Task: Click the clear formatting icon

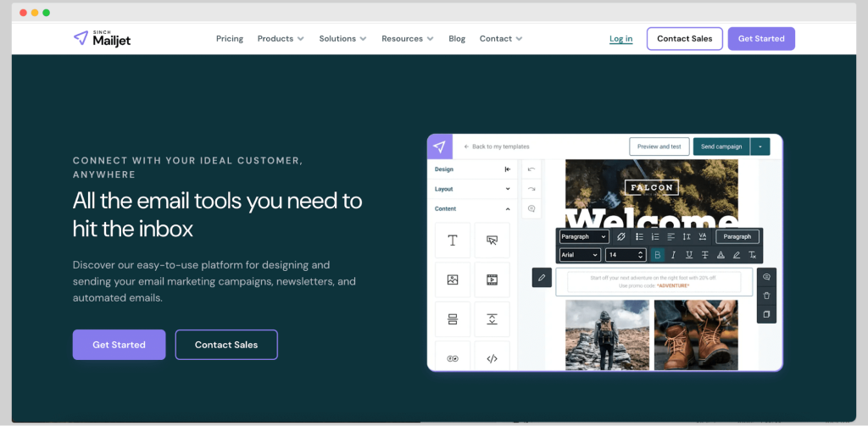Action: pyautogui.click(x=753, y=255)
